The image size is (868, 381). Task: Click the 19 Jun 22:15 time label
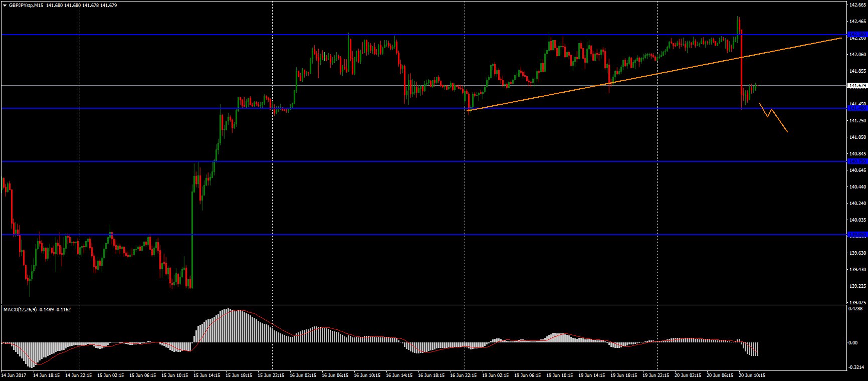(656, 375)
